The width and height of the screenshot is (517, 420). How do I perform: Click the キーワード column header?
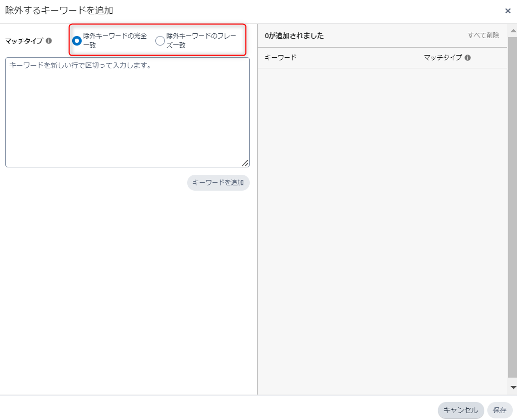pos(281,58)
